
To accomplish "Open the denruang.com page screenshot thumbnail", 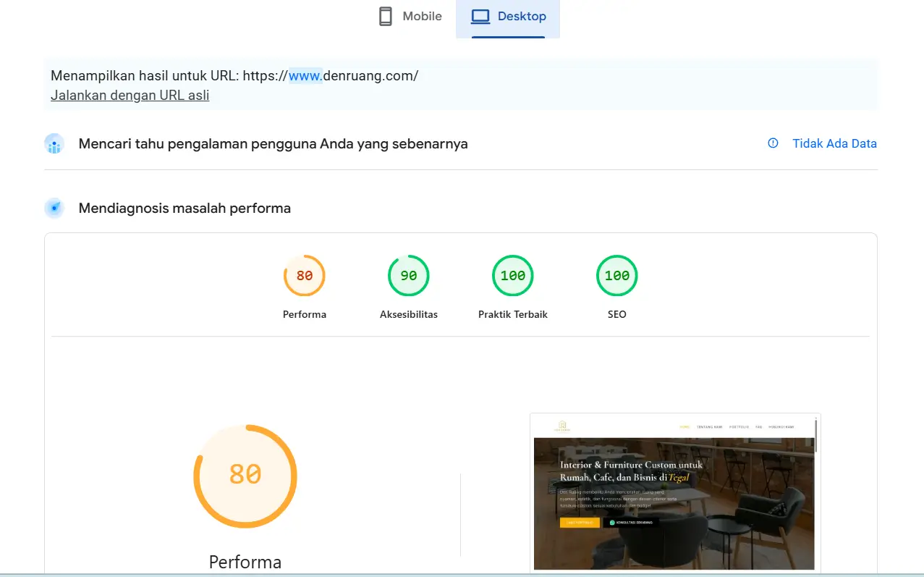I will (x=675, y=492).
